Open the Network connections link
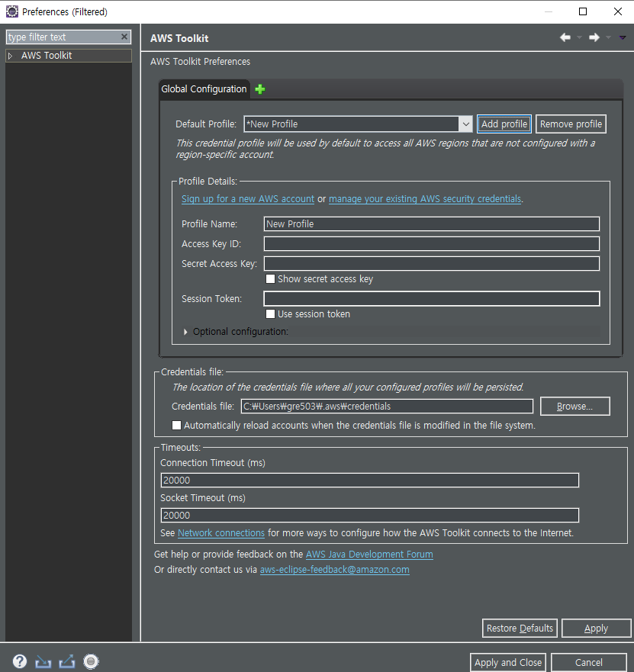Image resolution: width=634 pixels, height=672 pixels. click(221, 532)
